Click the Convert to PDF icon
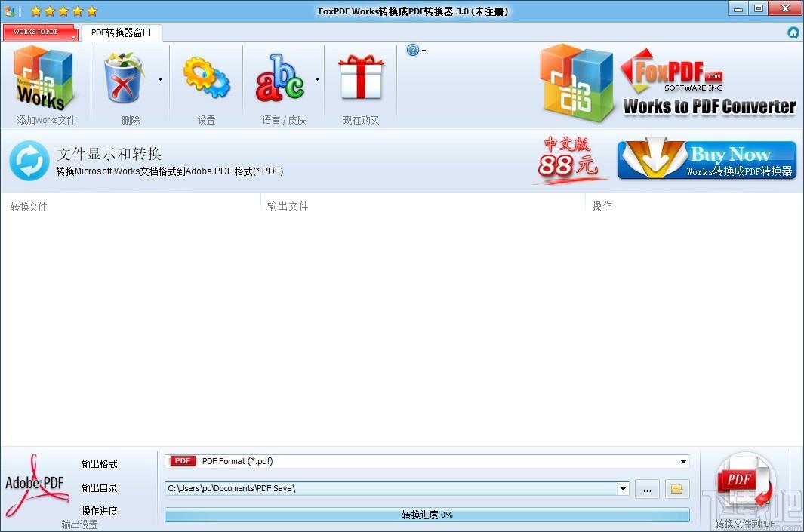 (744, 484)
